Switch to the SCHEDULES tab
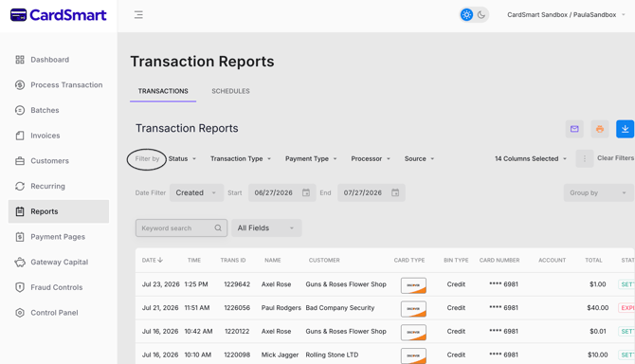The image size is (635, 364). 230,91
